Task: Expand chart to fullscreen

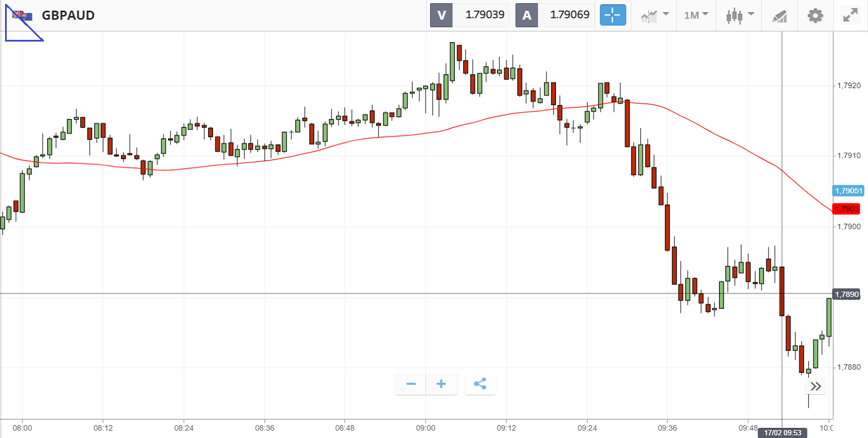Action: [x=850, y=15]
